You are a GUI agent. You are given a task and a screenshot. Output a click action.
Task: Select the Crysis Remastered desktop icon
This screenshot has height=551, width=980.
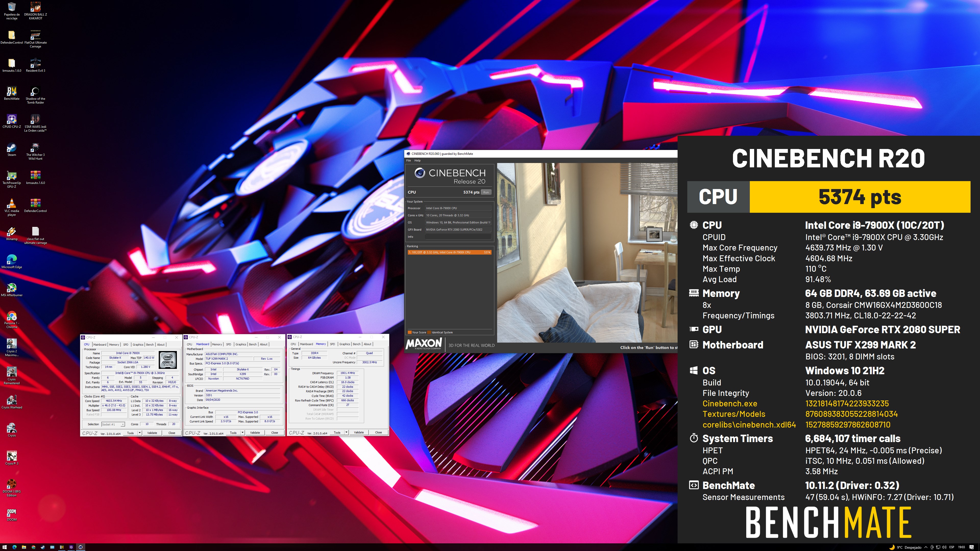pos(12,376)
